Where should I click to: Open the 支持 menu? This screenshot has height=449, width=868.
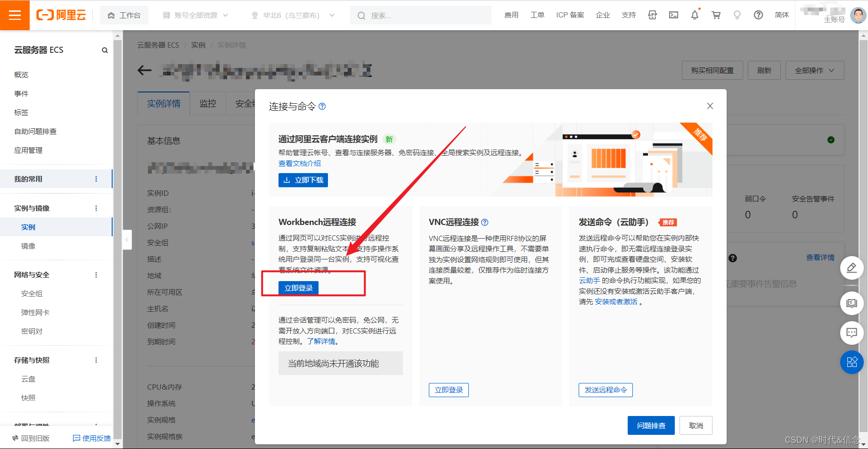[629, 15]
